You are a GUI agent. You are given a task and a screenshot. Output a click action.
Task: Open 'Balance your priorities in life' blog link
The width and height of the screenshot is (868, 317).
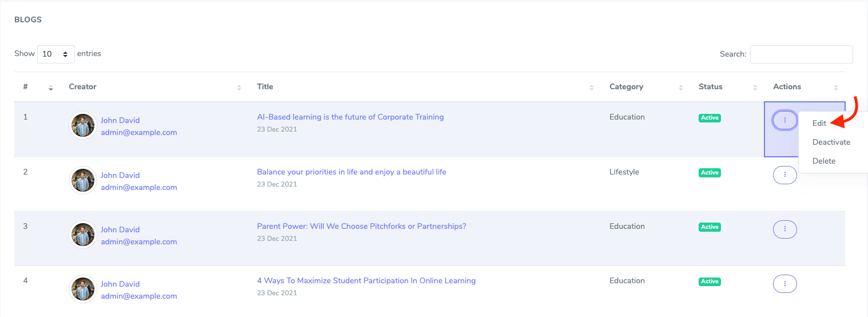click(351, 172)
